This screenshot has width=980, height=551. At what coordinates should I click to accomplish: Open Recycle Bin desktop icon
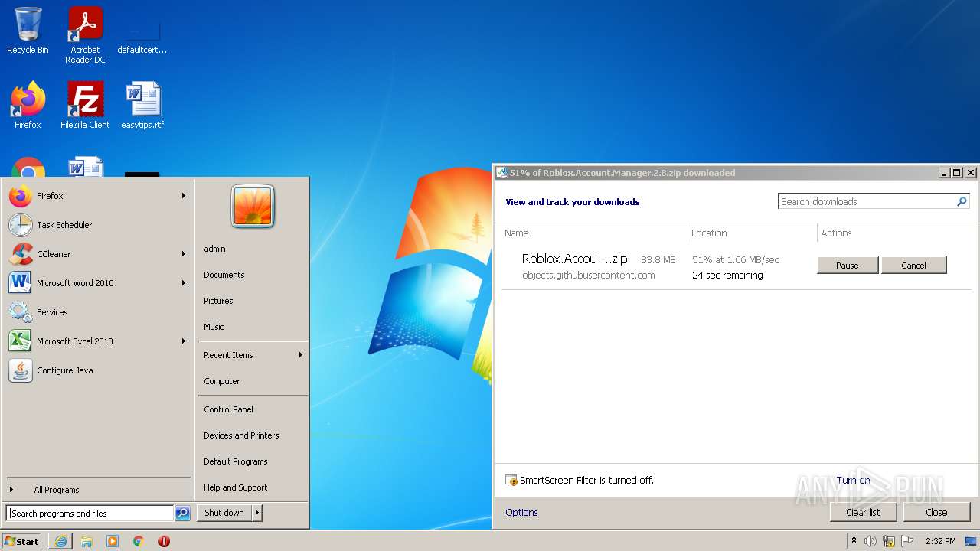click(x=28, y=31)
